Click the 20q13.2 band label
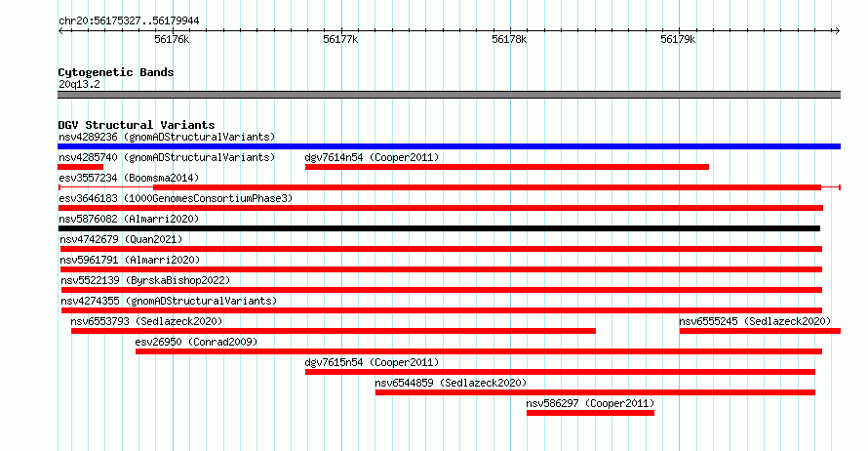Viewport: 868px width, 451px height. point(79,84)
